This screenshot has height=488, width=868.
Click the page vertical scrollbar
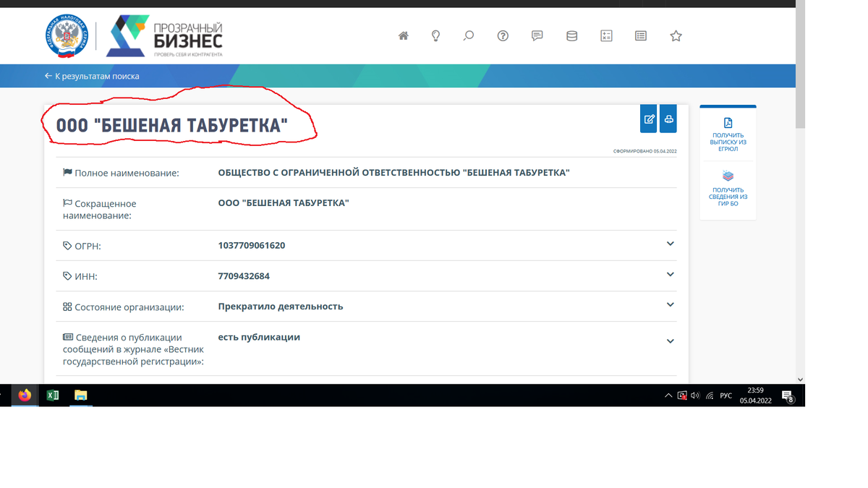pyautogui.click(x=800, y=65)
